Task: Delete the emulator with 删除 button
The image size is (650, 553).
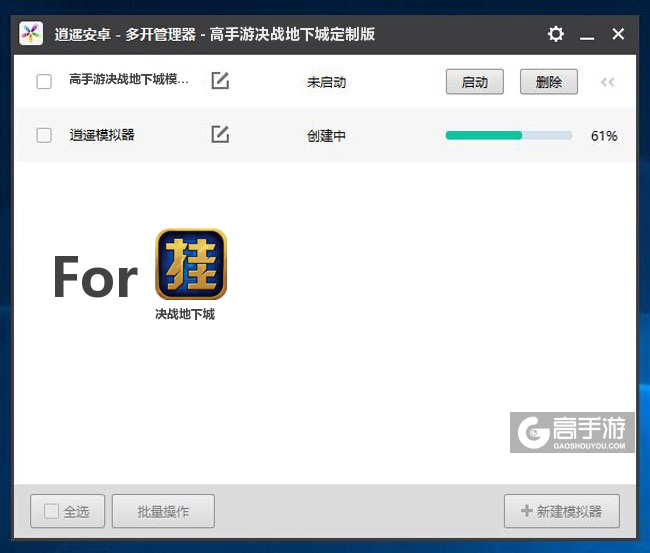Action: click(549, 82)
